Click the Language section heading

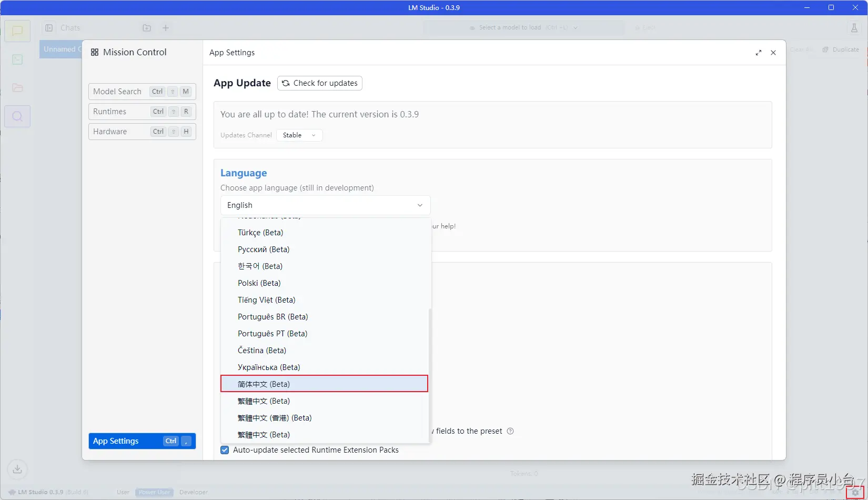click(x=244, y=173)
